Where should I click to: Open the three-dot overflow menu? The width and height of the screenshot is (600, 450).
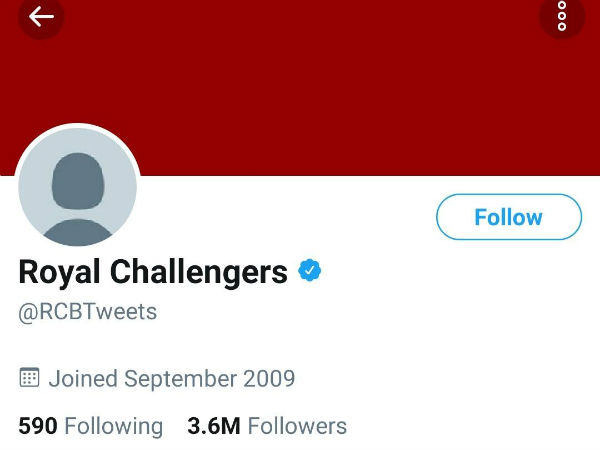[x=562, y=17]
